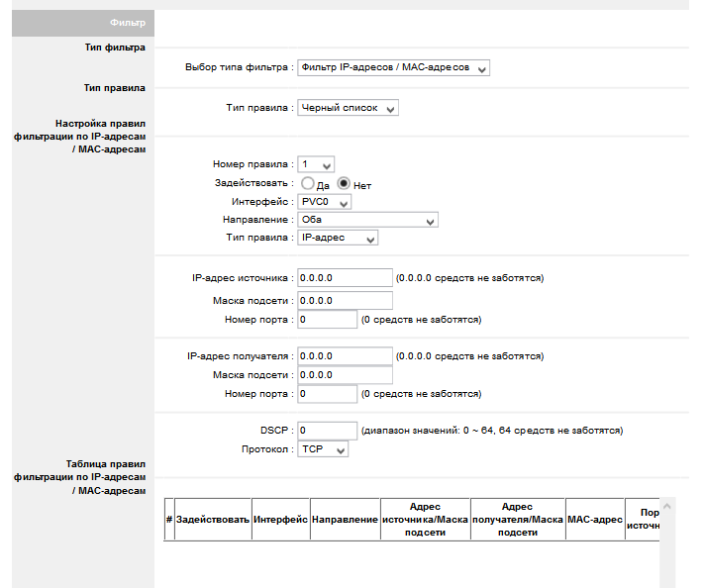Click the 'Фильтр' section header
Viewport: 703px width, 588px height.
83,22
